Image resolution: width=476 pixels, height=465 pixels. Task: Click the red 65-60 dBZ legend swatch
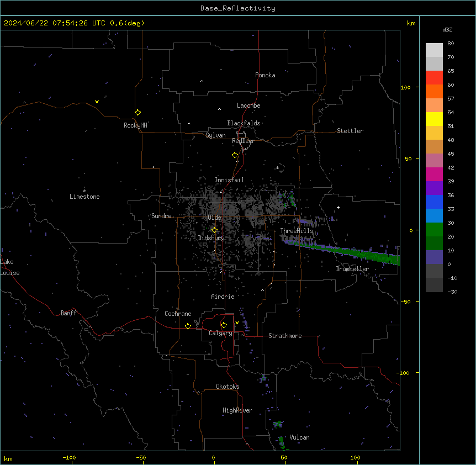pyautogui.click(x=434, y=78)
